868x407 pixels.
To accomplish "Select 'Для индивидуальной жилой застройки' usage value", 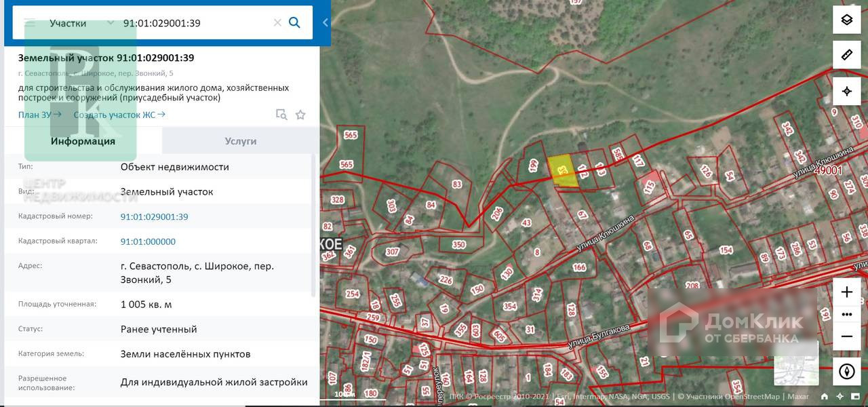I will point(214,383).
